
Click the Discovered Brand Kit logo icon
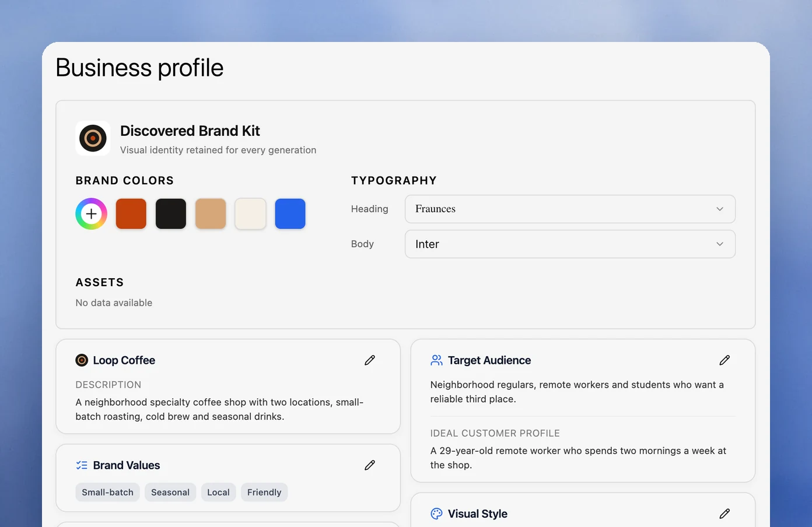click(93, 138)
